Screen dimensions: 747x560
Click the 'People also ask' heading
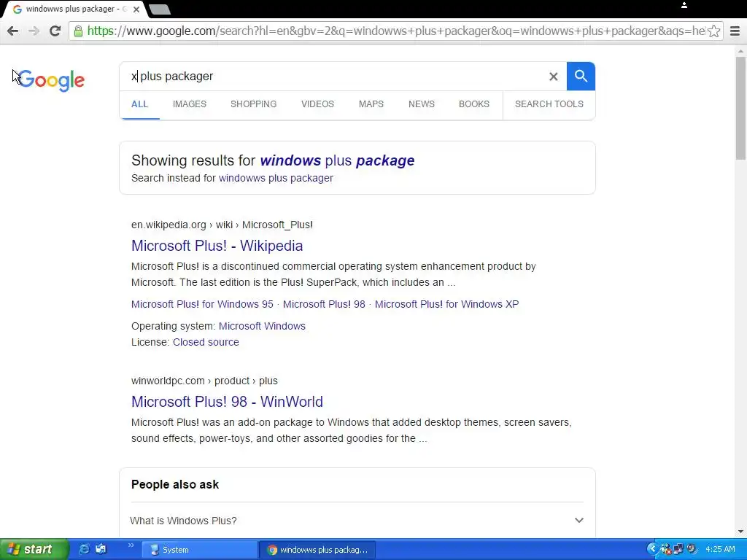click(175, 485)
